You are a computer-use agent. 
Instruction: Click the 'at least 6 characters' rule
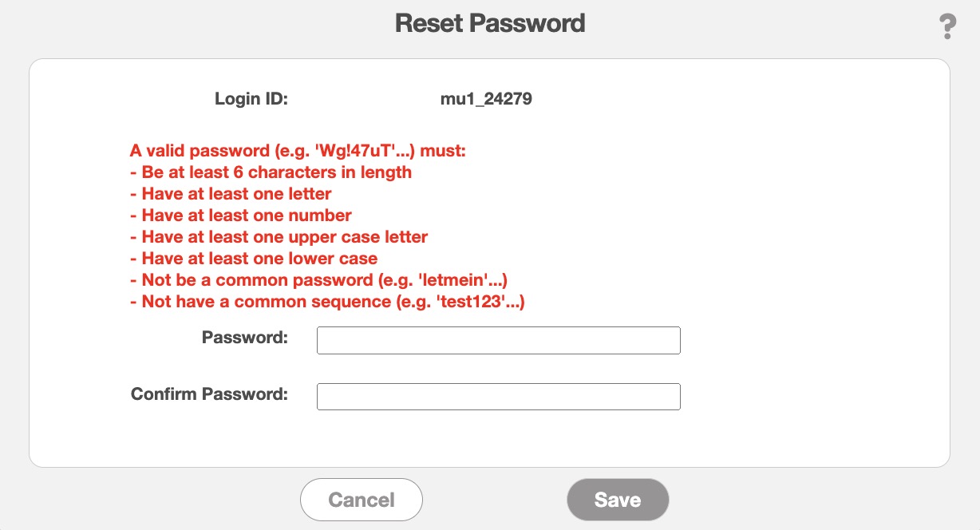coord(276,172)
